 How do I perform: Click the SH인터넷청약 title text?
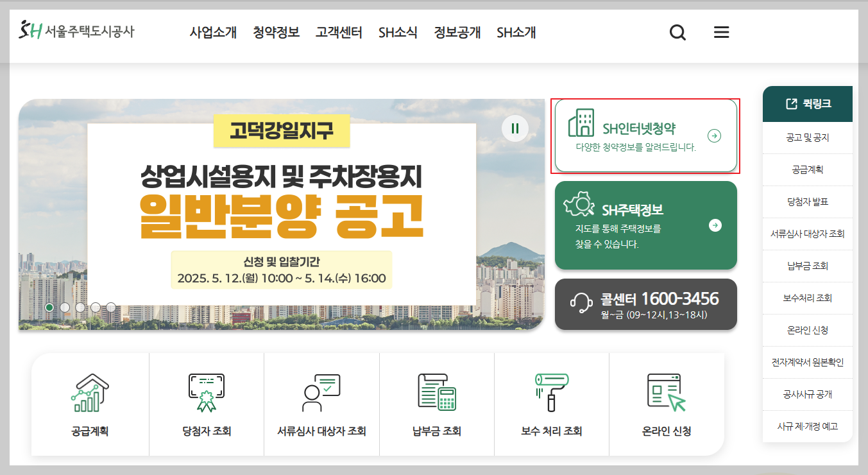[x=639, y=128]
